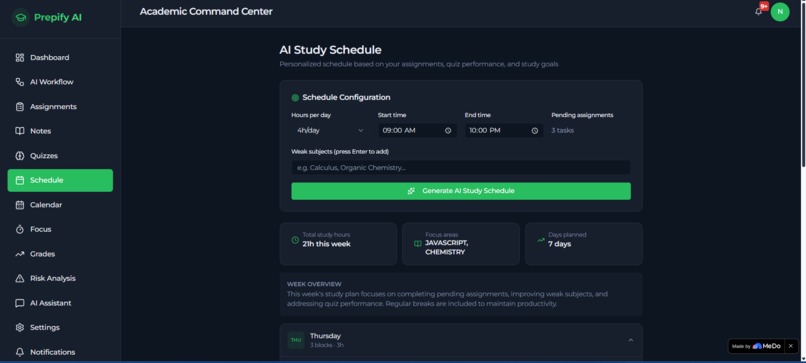Click the Notes book icon
The height and width of the screenshot is (363, 806).
click(20, 131)
